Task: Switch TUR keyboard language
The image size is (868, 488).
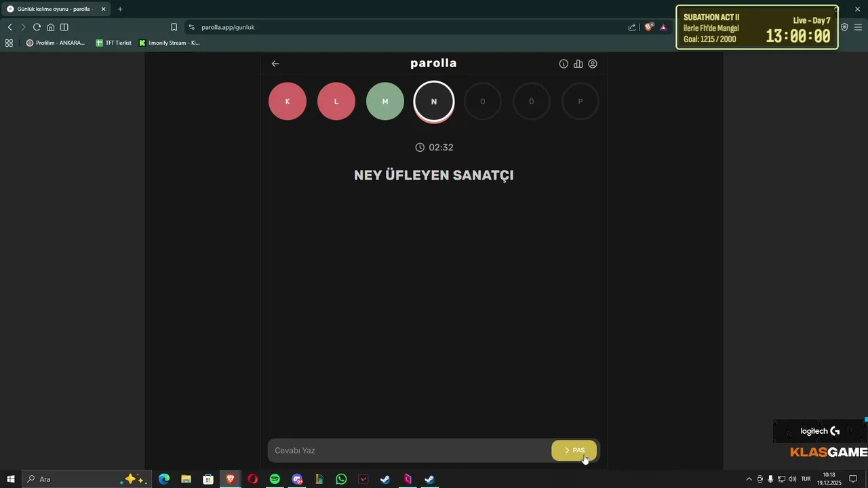Action: pyautogui.click(x=806, y=479)
